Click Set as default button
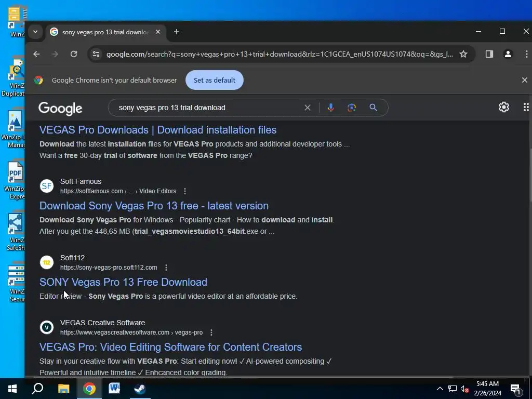532x399 pixels. coord(215,80)
